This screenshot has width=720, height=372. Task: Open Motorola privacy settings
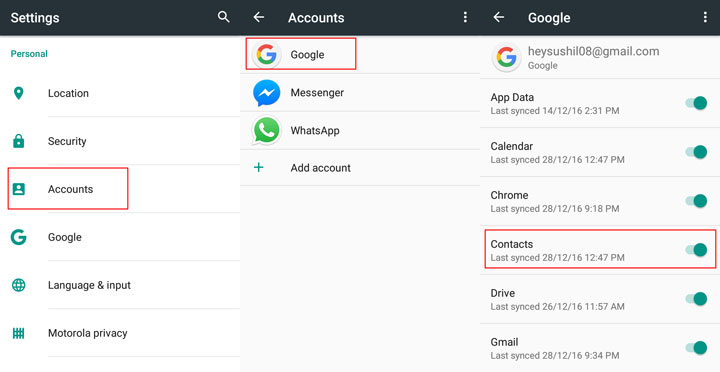pyautogui.click(x=120, y=333)
